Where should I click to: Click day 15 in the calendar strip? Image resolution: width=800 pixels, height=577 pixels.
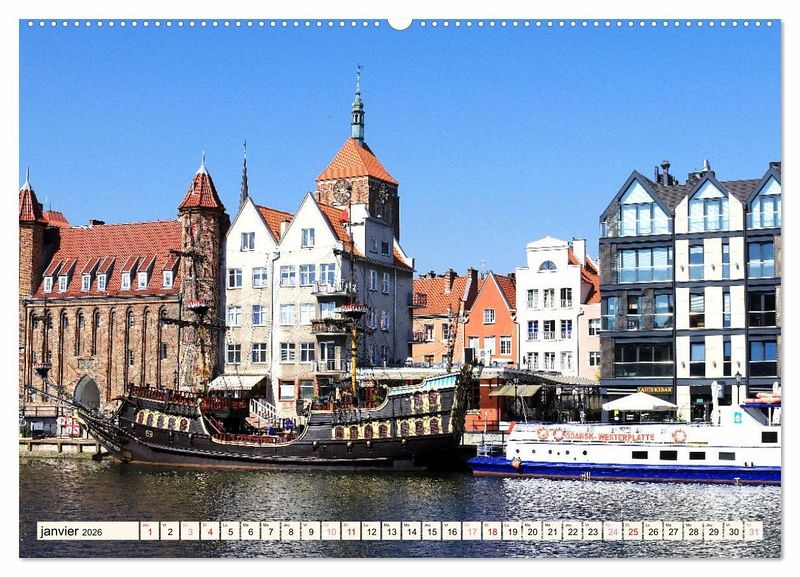pyautogui.click(x=432, y=531)
